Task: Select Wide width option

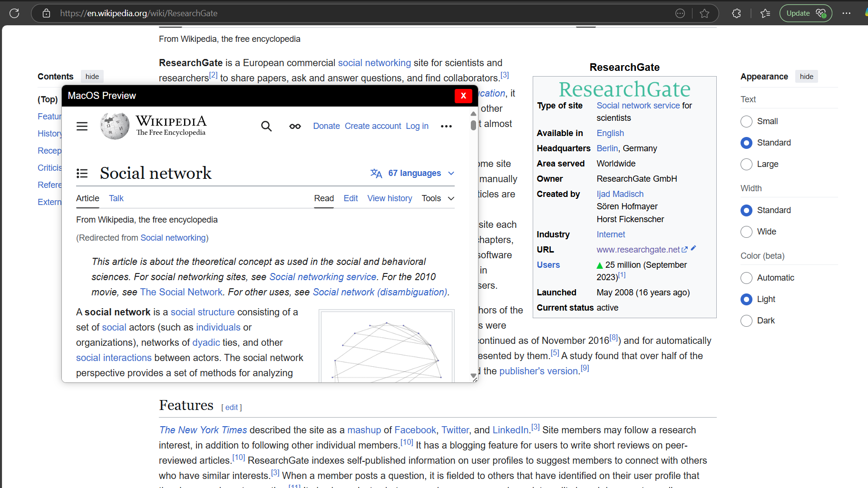Action: click(x=746, y=232)
